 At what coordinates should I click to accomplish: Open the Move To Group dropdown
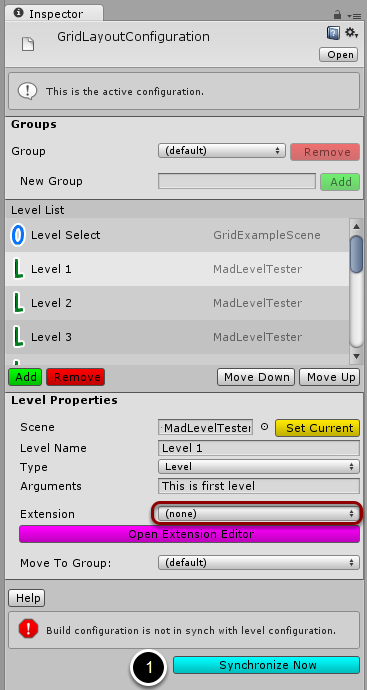point(259,562)
